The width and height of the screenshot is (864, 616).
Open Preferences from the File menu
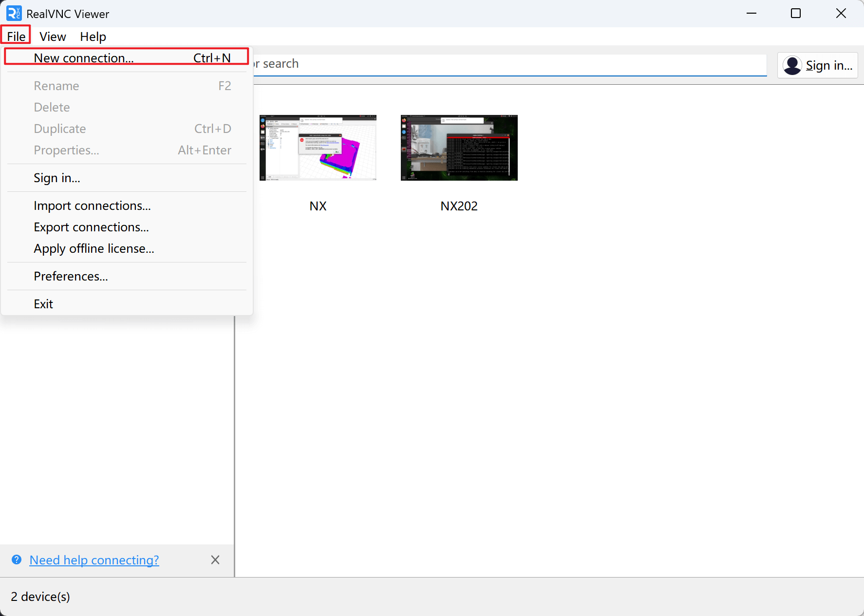[71, 277]
